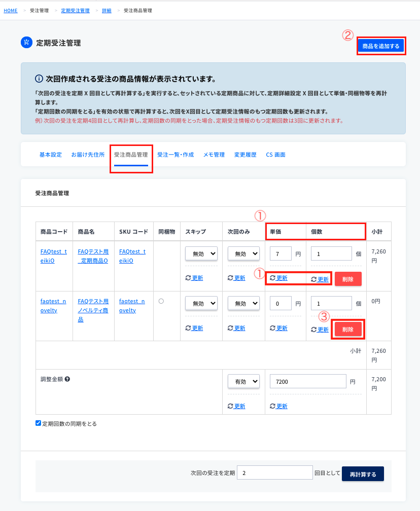Screen dimensions: 420x511
Task: Click スキップ 更新 for the FAQtest_teikiO row
Action: [x=194, y=278]
